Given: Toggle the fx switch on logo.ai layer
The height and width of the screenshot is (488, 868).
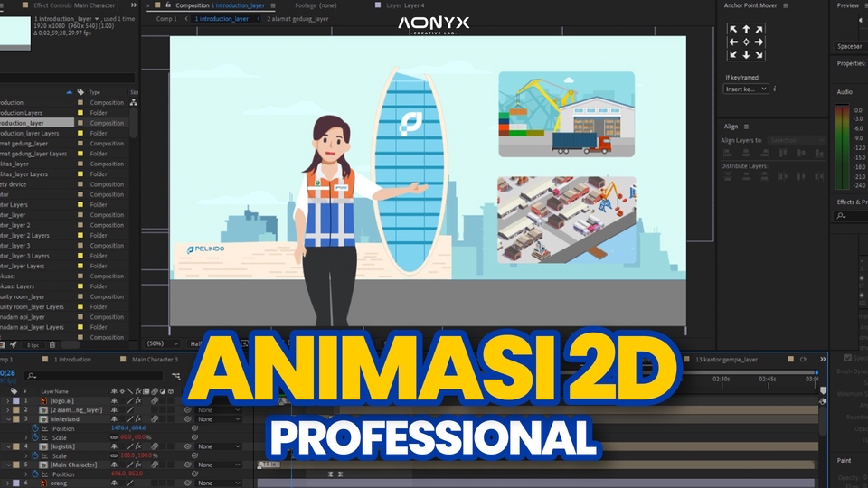Looking at the screenshot, I should coord(138,400).
